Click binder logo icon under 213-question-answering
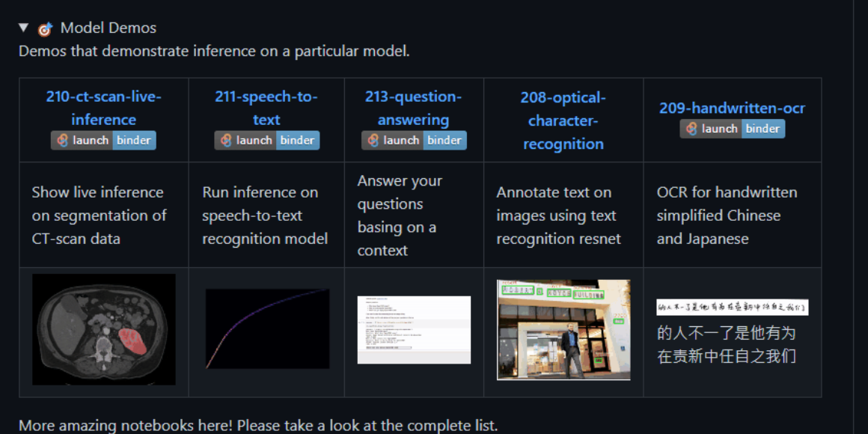Image resolution: width=868 pixels, height=434 pixels. point(373,140)
